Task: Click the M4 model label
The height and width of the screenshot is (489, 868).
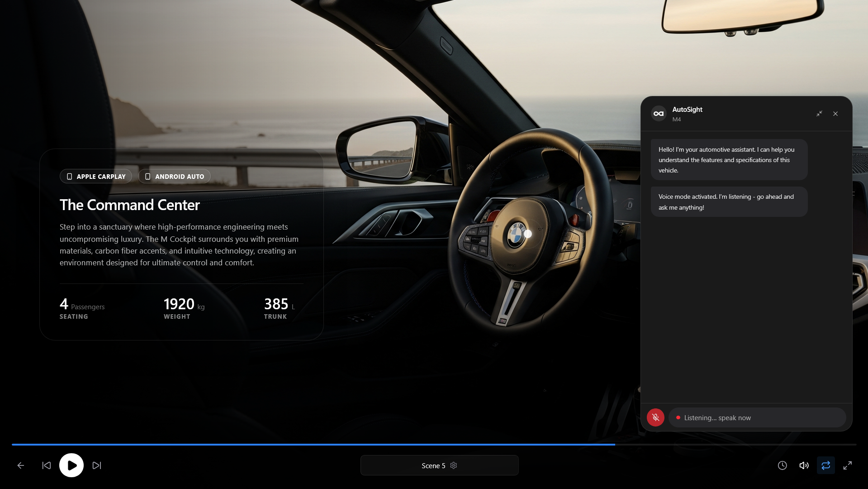Action: [x=676, y=120]
